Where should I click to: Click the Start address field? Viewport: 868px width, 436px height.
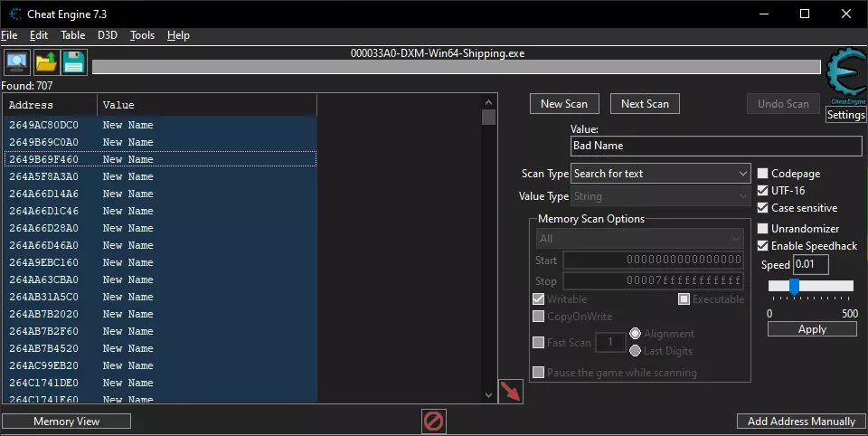coord(653,260)
